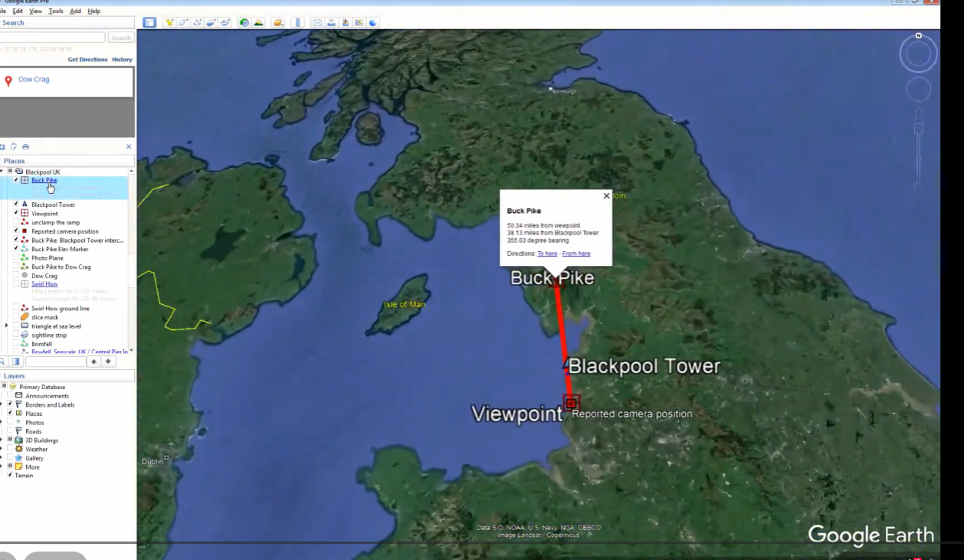Toggle the sidebar hide/show toolbar button
Viewport: 964px width, 560px height.
point(149,22)
